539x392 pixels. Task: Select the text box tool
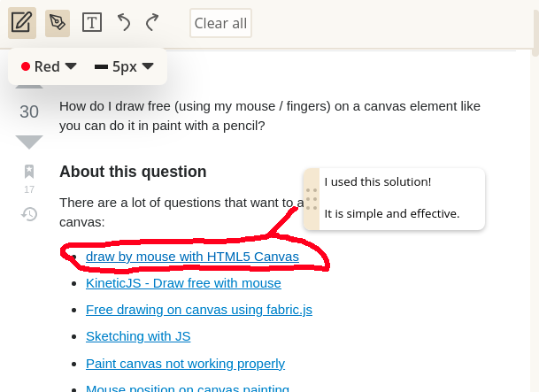point(92,23)
